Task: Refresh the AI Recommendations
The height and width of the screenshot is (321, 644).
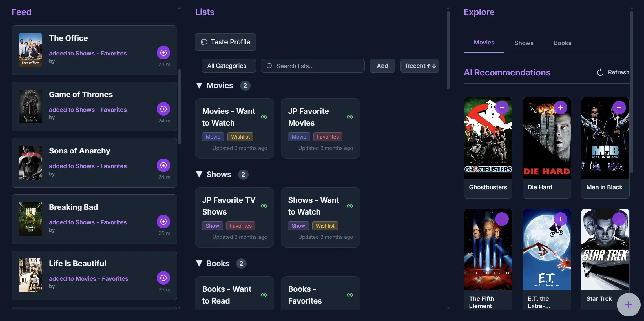Action: 613,72
